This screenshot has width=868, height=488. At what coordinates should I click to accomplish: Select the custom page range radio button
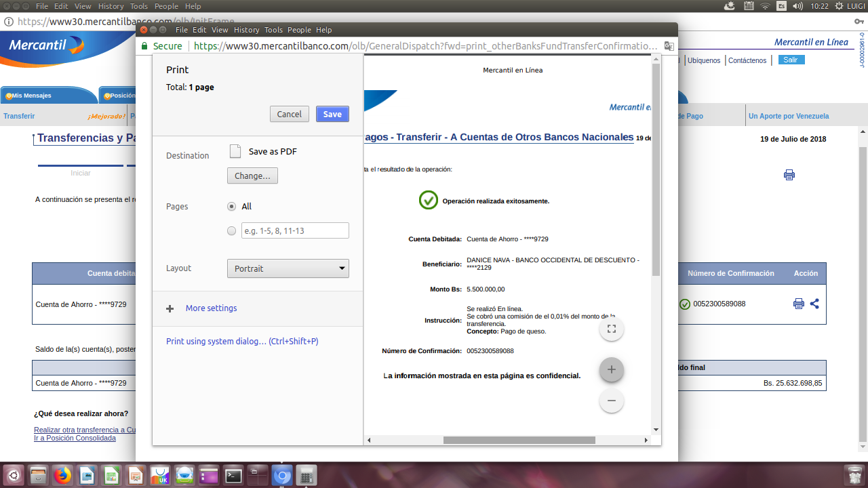click(x=231, y=230)
